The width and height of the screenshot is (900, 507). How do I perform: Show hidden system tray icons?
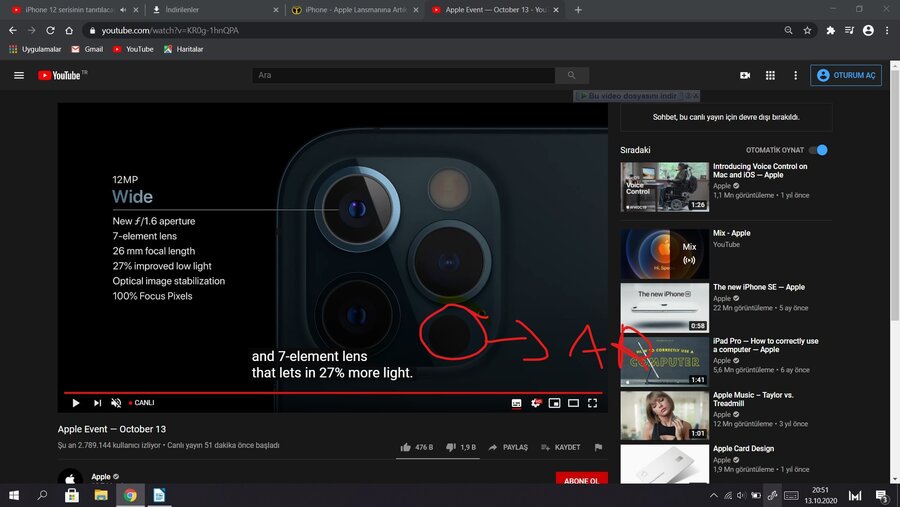[713, 496]
